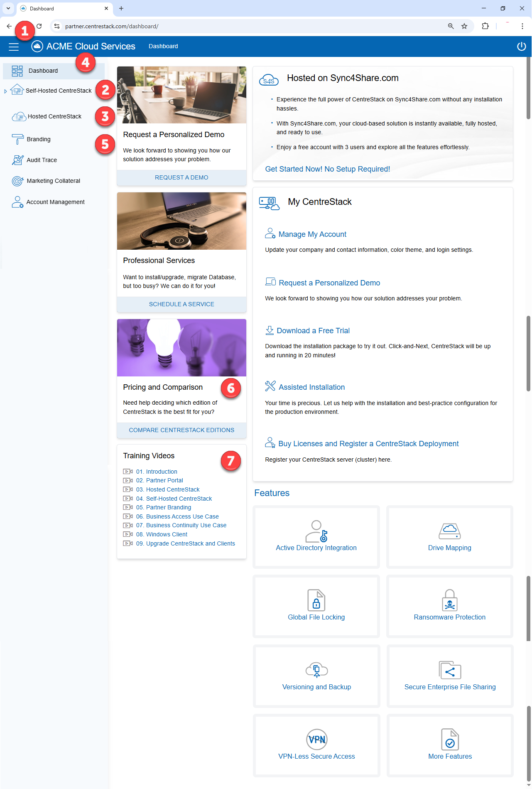Click the REQUEST A DEMO button
Image resolution: width=532 pixels, height=789 pixels.
click(x=181, y=177)
